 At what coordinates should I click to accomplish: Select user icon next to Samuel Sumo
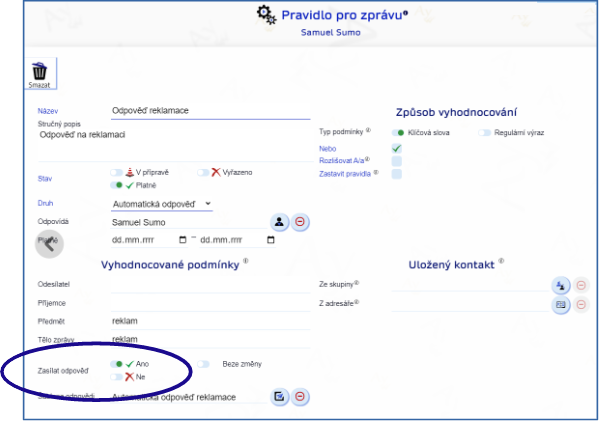(279, 222)
